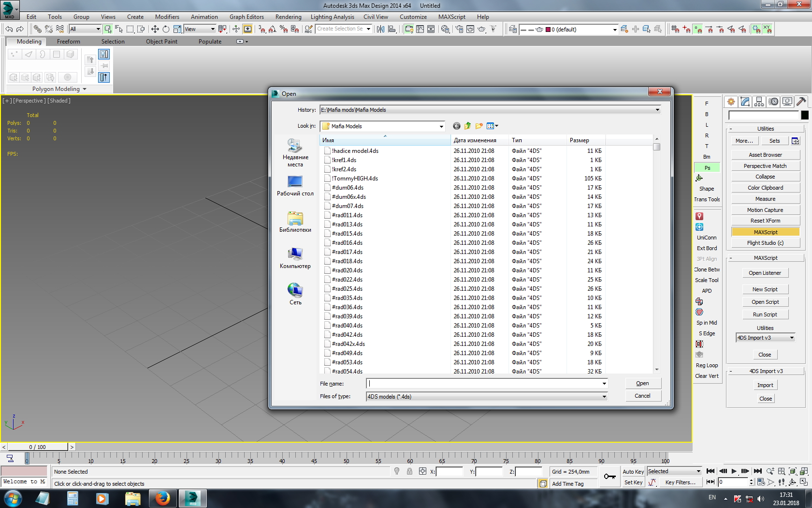The width and height of the screenshot is (812, 508).
Task: Click the Import button in 4DS Import rollout
Action: [x=765, y=385]
